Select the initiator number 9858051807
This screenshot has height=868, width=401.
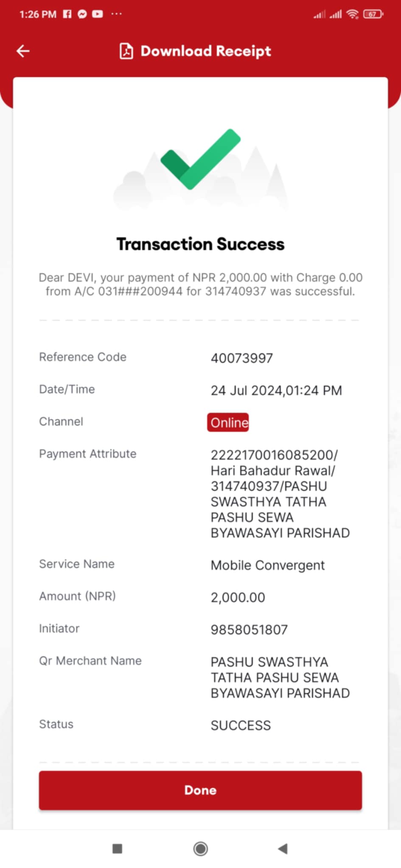250,630
